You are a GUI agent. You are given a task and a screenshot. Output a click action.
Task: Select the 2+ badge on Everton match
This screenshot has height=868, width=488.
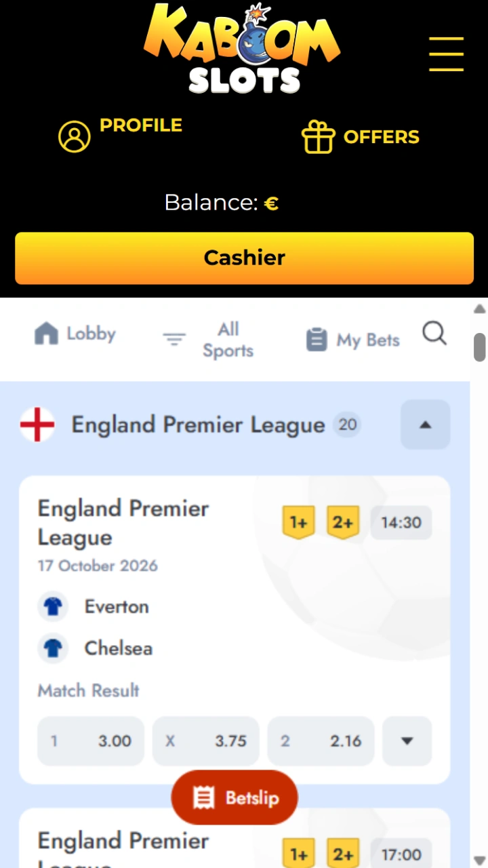pyautogui.click(x=343, y=523)
